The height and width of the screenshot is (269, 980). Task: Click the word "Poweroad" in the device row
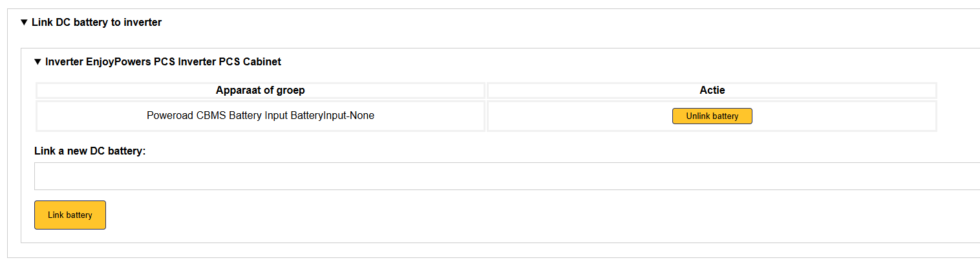pyautogui.click(x=170, y=116)
